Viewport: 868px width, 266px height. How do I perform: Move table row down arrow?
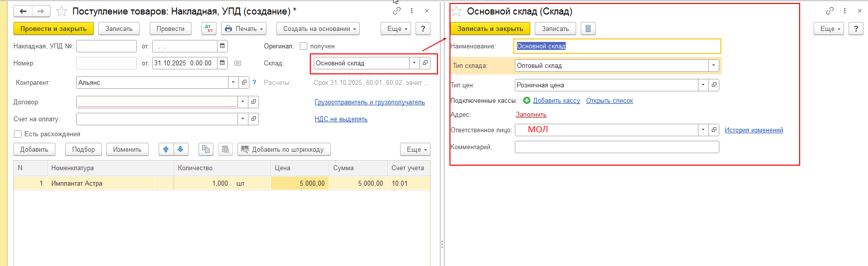click(x=181, y=149)
